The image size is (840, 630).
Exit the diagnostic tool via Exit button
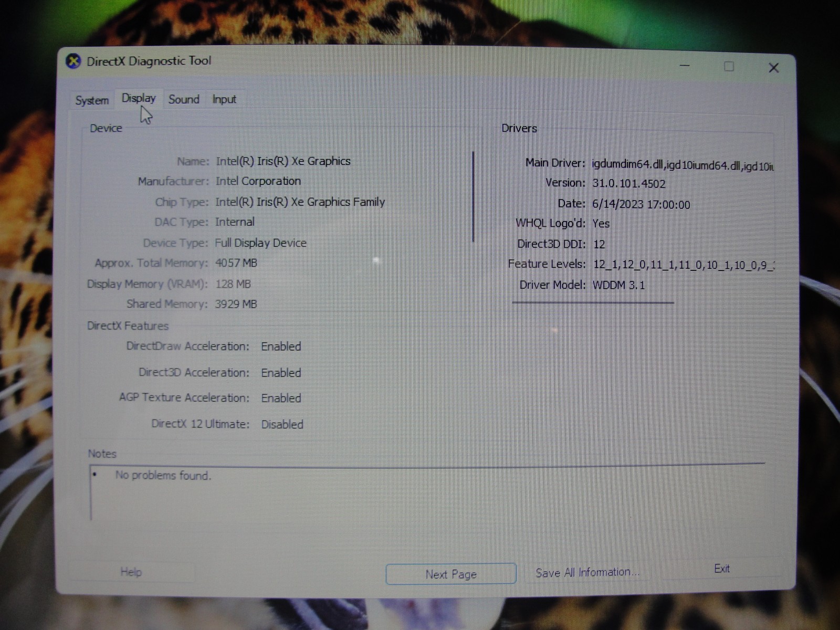(722, 569)
